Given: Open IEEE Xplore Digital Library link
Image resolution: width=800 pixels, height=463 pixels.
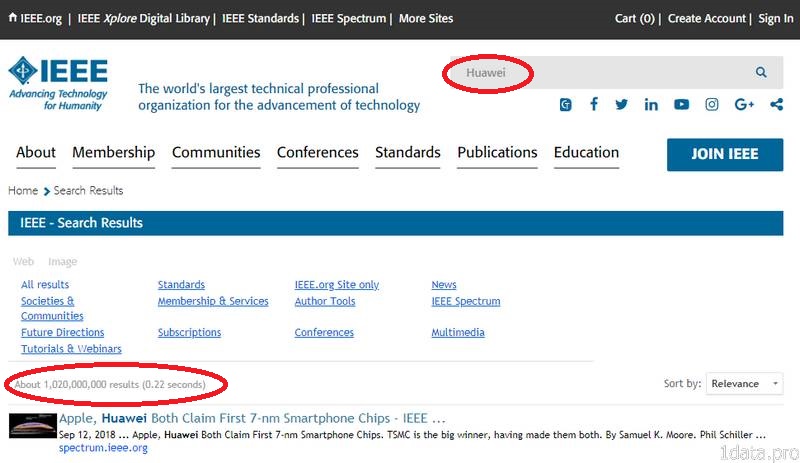Looking at the screenshot, I should pos(143,18).
